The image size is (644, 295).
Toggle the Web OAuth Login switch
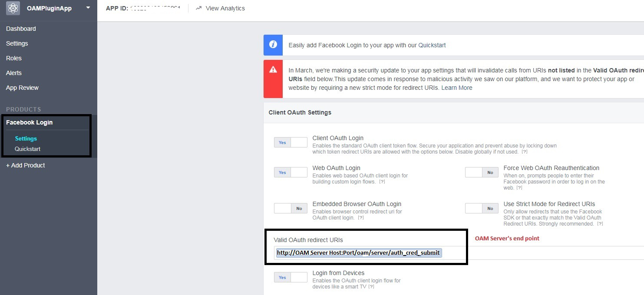pyautogui.click(x=291, y=172)
